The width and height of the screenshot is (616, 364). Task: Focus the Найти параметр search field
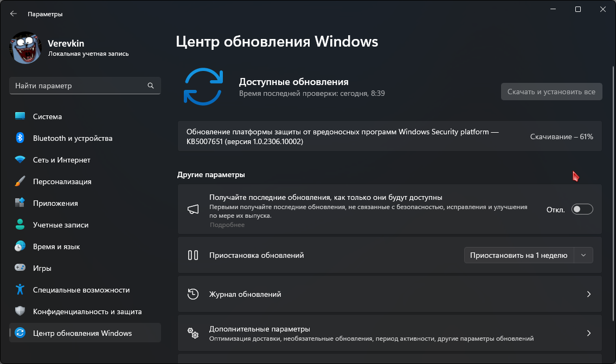[x=85, y=86]
